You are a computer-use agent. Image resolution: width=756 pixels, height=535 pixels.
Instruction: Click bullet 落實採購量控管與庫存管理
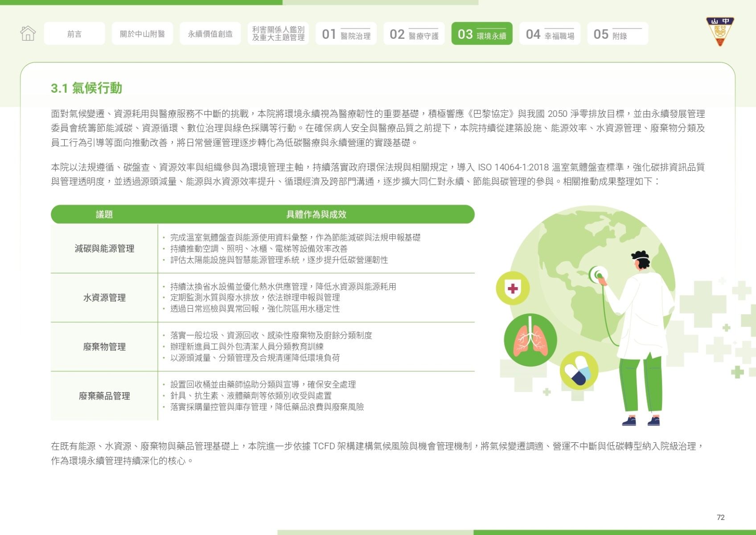[267, 407]
